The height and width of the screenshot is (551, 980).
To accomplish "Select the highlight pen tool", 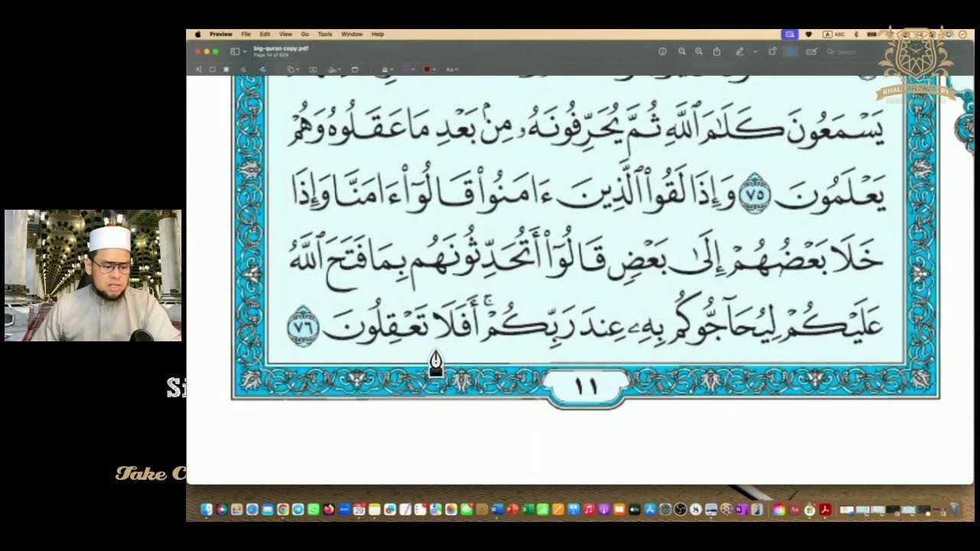I will pyautogui.click(x=740, y=51).
